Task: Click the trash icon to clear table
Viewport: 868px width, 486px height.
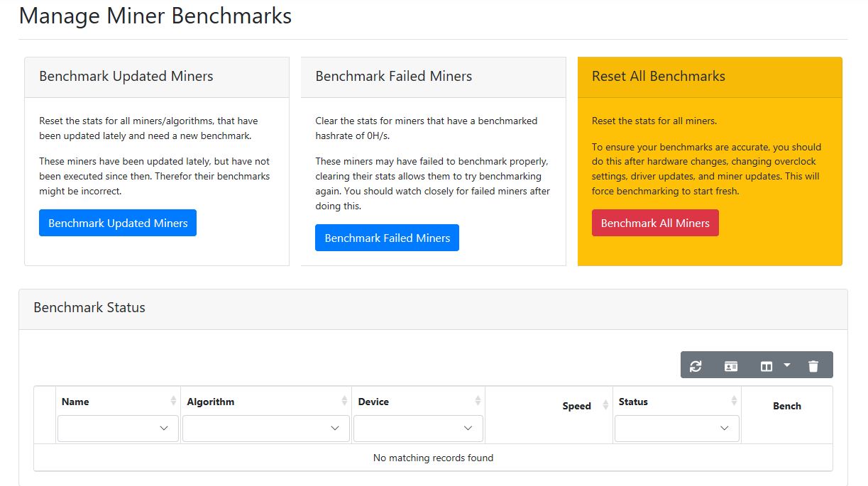Action: point(813,365)
